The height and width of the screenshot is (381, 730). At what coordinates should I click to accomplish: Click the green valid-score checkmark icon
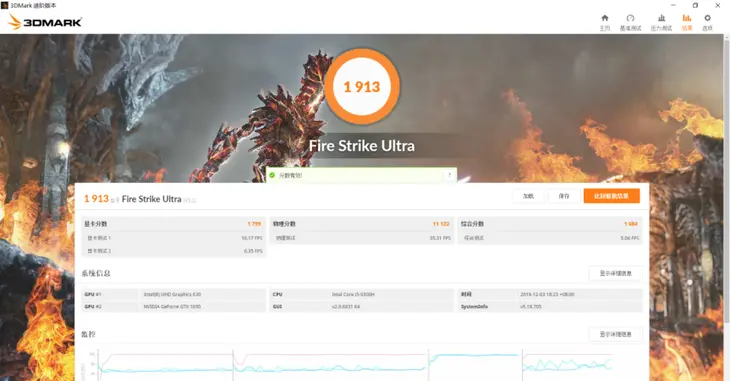coord(272,175)
